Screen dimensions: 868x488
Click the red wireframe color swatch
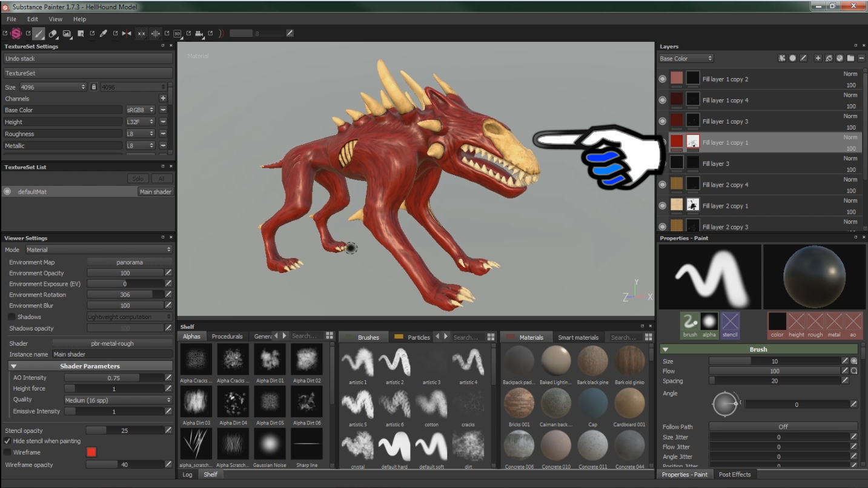click(x=91, y=452)
